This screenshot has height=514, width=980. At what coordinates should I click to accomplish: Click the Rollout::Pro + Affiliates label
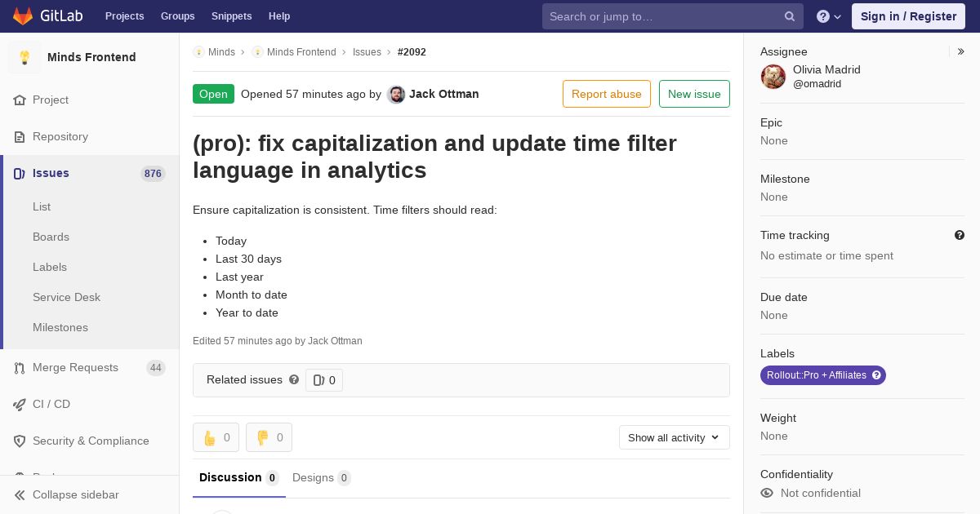pos(816,375)
